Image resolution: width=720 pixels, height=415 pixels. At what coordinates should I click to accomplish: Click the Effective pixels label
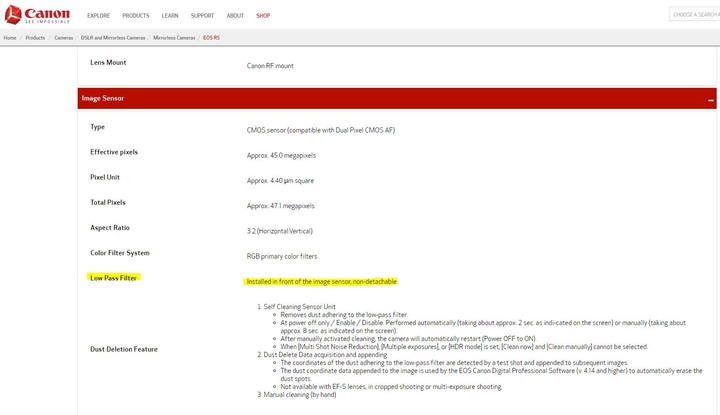pos(114,152)
